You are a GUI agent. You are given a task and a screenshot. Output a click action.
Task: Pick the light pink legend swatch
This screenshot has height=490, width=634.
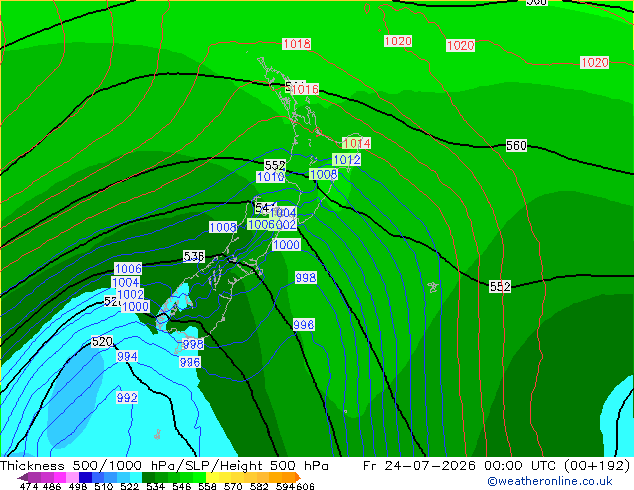(x=72, y=477)
